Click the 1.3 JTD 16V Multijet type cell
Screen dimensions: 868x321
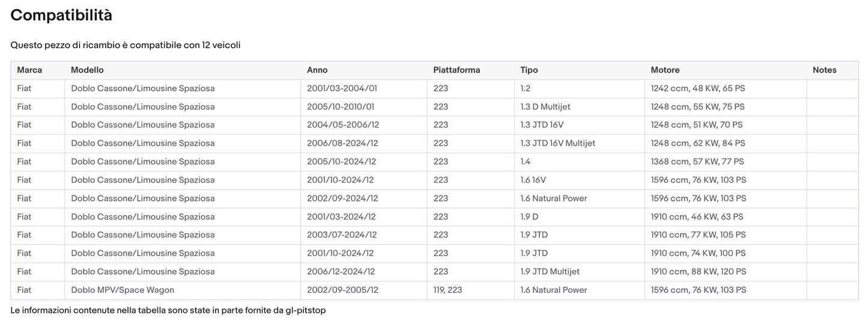click(557, 144)
